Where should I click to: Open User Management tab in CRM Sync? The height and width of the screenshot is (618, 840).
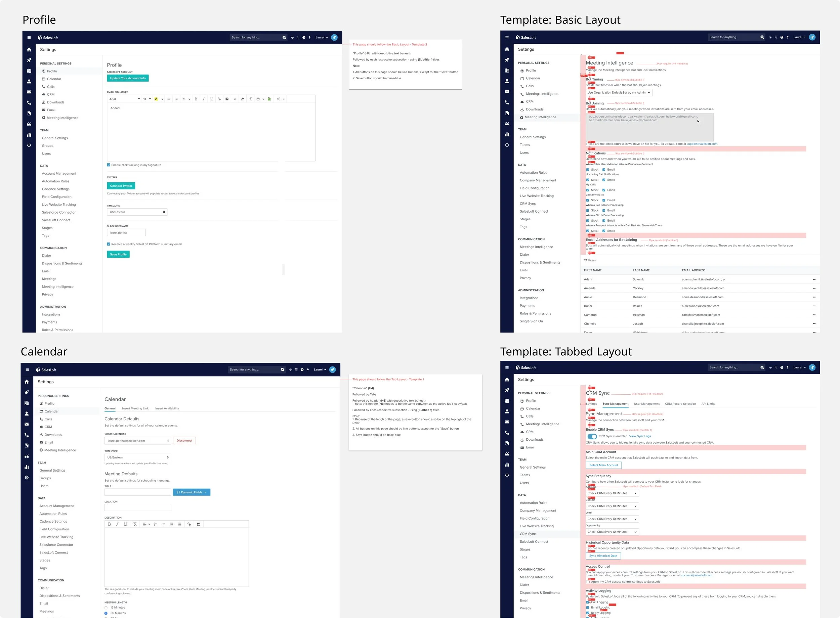click(646, 404)
